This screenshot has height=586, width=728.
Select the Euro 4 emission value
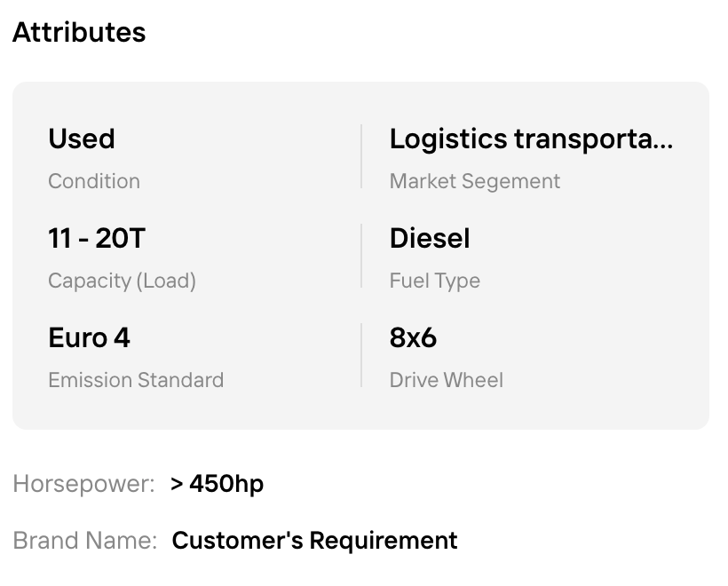tap(89, 337)
